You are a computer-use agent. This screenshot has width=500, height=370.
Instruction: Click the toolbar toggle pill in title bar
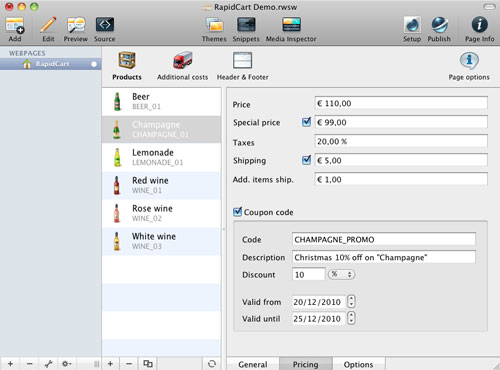pos(489,7)
